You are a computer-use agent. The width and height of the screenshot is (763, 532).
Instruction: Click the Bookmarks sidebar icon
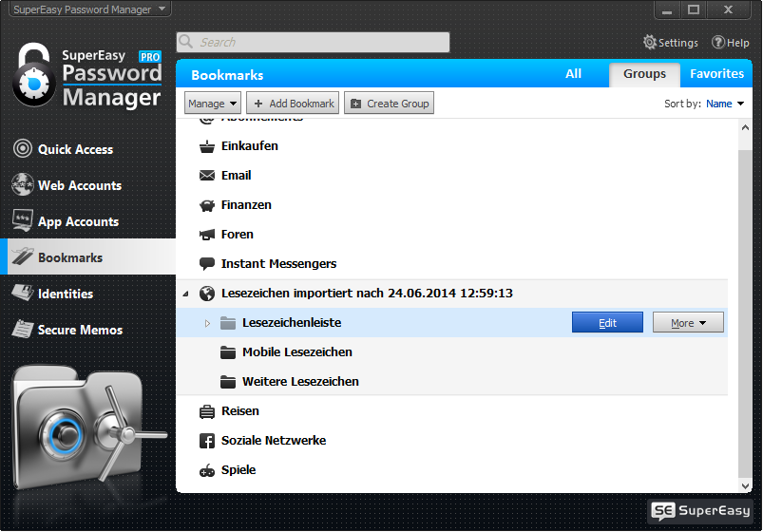click(23, 256)
